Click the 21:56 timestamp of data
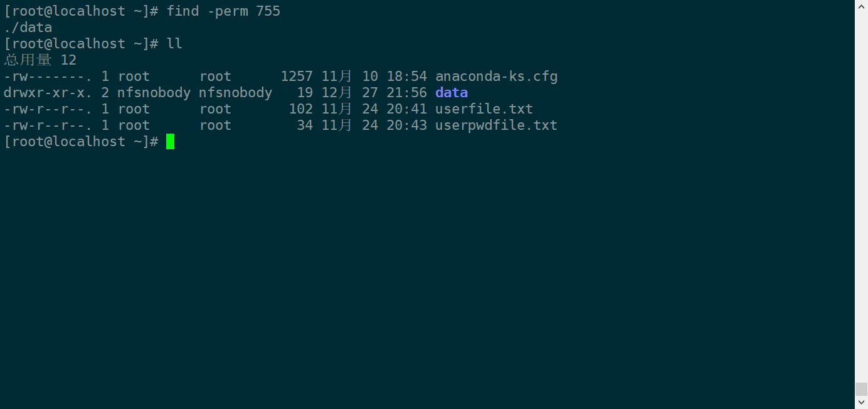Image resolution: width=868 pixels, height=409 pixels. (x=406, y=93)
